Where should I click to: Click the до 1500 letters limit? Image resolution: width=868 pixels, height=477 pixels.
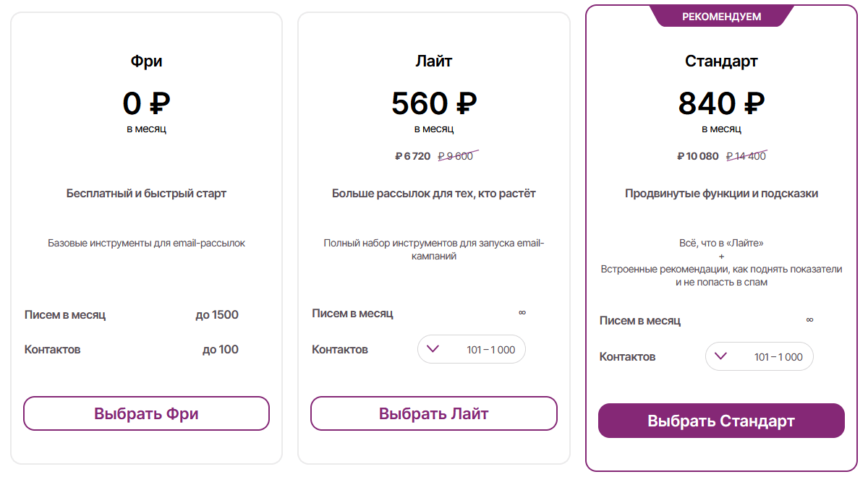pos(217,315)
